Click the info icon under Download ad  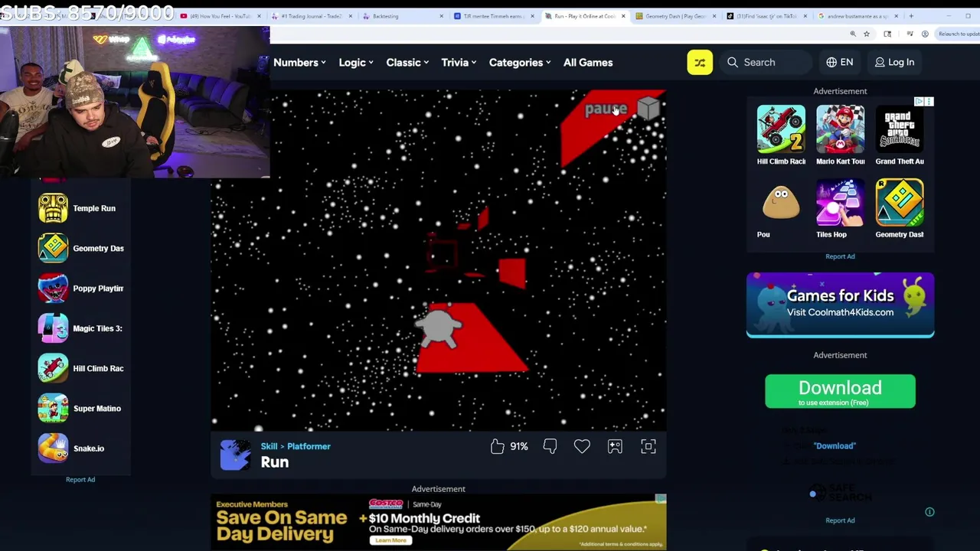click(x=929, y=512)
